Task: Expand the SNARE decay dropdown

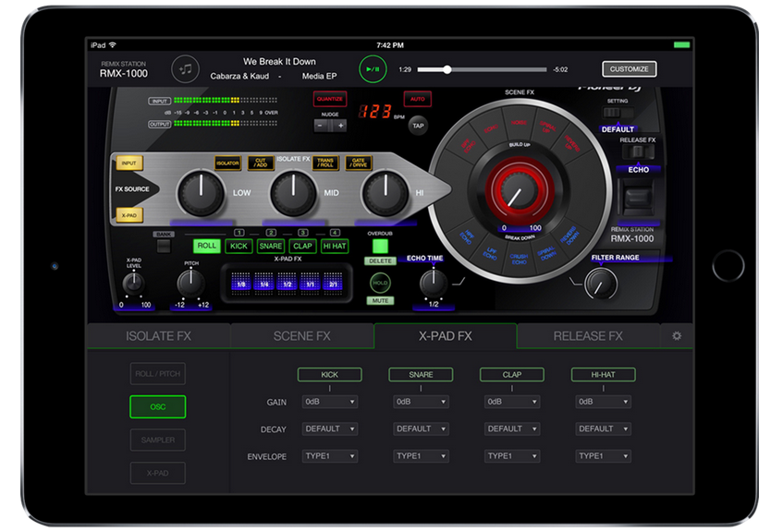Action: coord(421,429)
